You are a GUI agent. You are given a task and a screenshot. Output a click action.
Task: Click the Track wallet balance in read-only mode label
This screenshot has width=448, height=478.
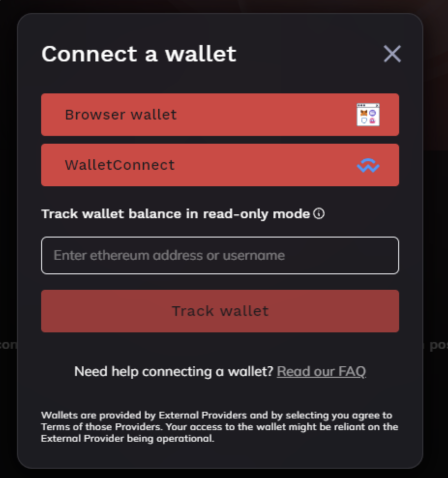click(176, 214)
